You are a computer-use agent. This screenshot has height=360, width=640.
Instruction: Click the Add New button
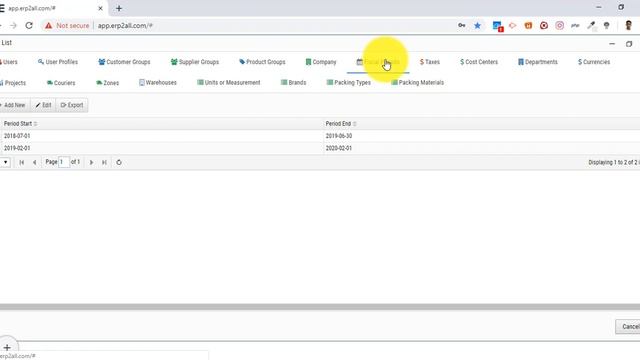click(x=14, y=105)
